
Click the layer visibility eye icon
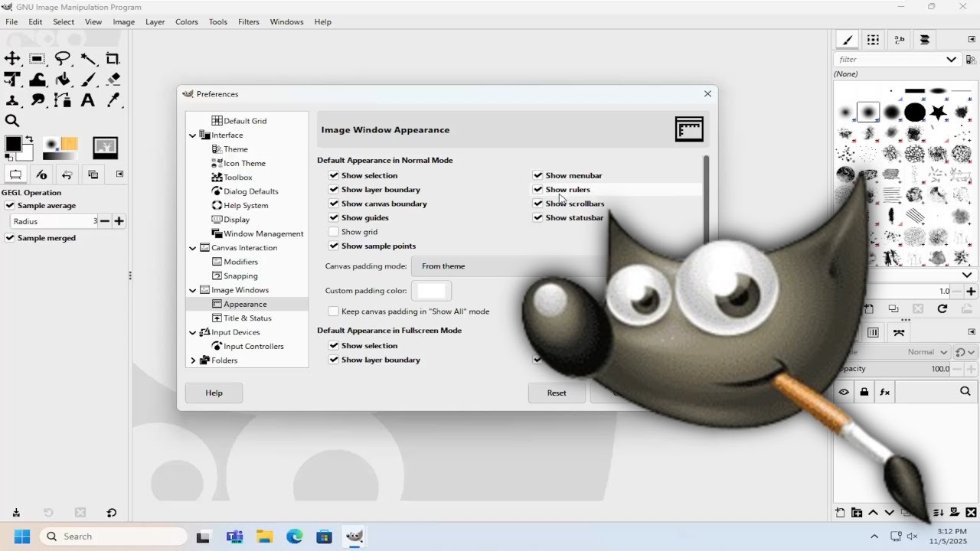pyautogui.click(x=844, y=392)
